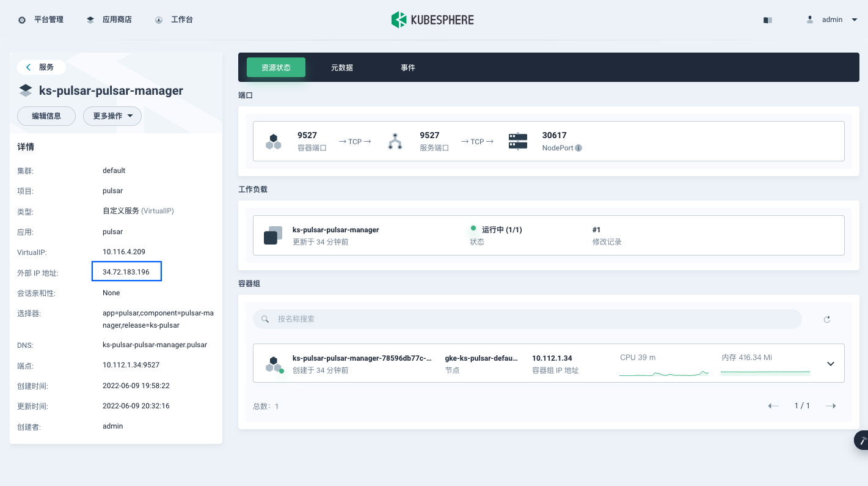Click the search magnifier icon in pod list
This screenshot has height=486, width=868.
pos(265,319)
